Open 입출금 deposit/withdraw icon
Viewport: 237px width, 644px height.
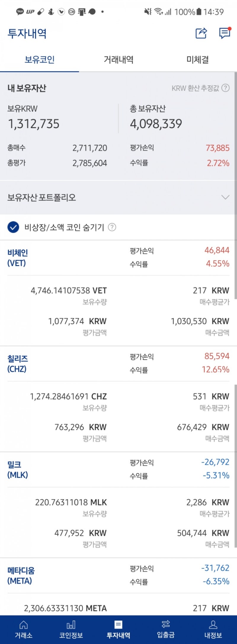click(x=166, y=629)
